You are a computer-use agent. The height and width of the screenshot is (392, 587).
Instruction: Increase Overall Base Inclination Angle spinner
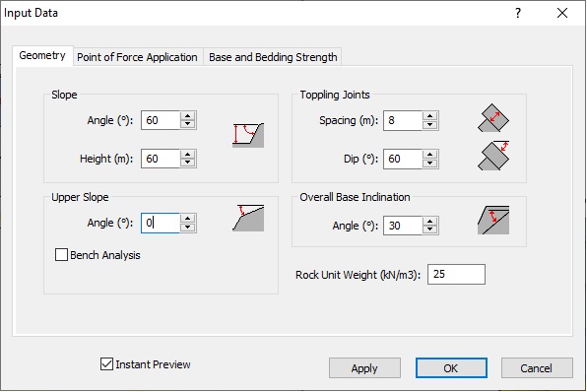pos(429,221)
